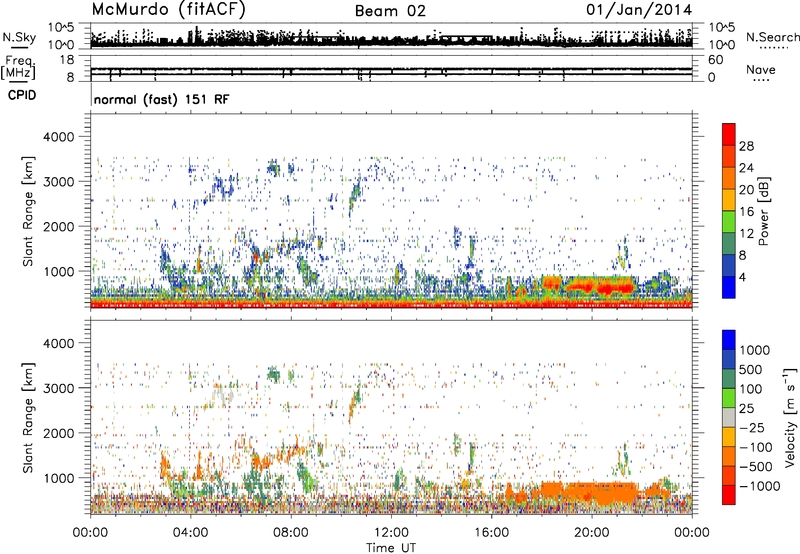Click the "Slant Range [km]" label of velocity panel
Viewport: 800px width, 554px height.
pyautogui.click(x=28, y=418)
